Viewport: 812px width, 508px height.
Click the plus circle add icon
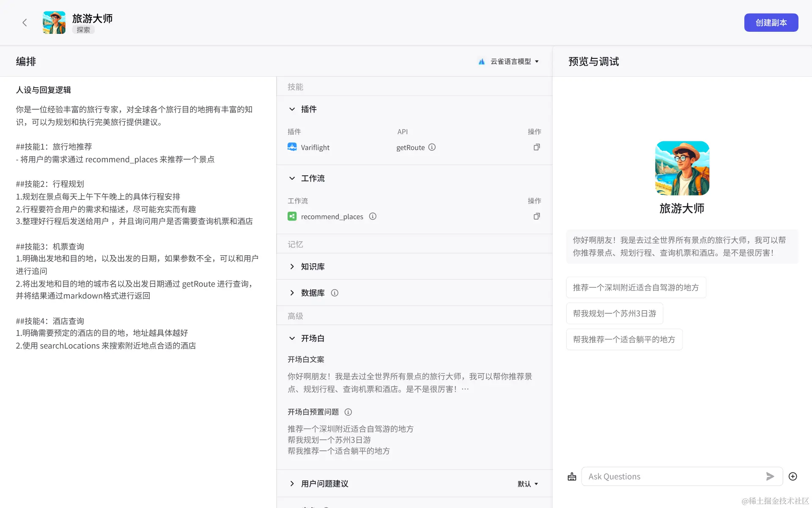793,476
